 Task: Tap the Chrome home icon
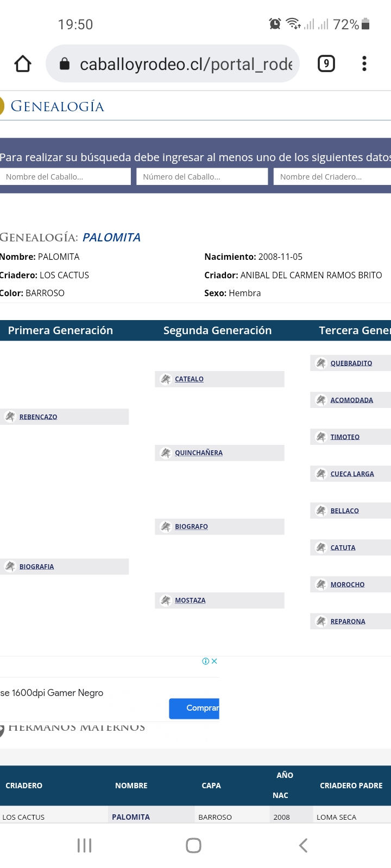(23, 64)
